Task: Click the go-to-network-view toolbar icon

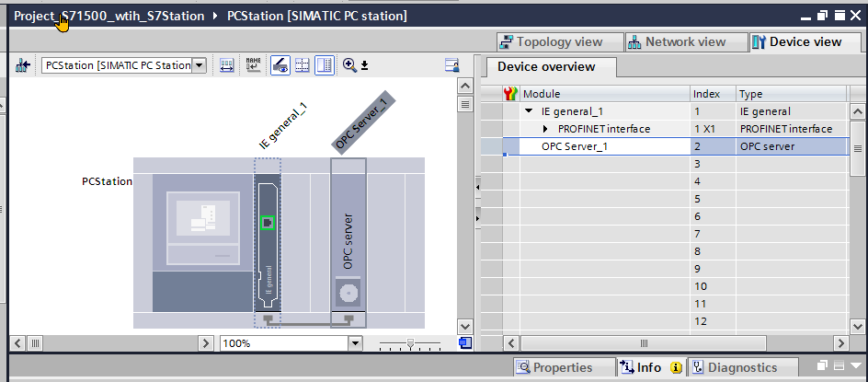Action: pyautogui.click(x=23, y=65)
